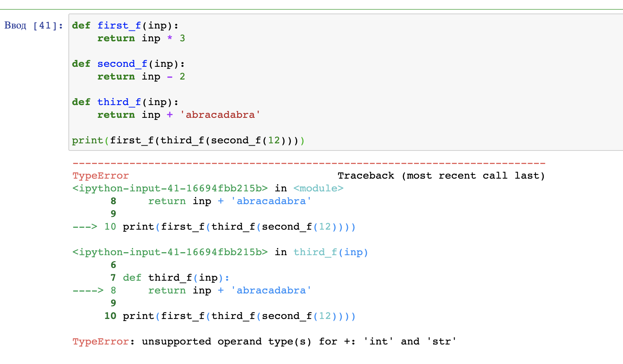Click the red 'abracadabra' string in code cell
Viewport: 623px width, 364px height.
click(220, 115)
